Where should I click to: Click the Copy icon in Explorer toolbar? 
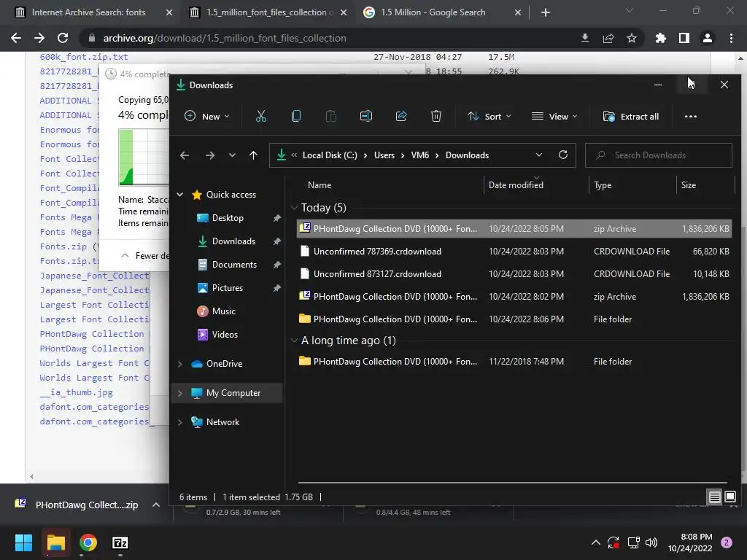tap(296, 116)
